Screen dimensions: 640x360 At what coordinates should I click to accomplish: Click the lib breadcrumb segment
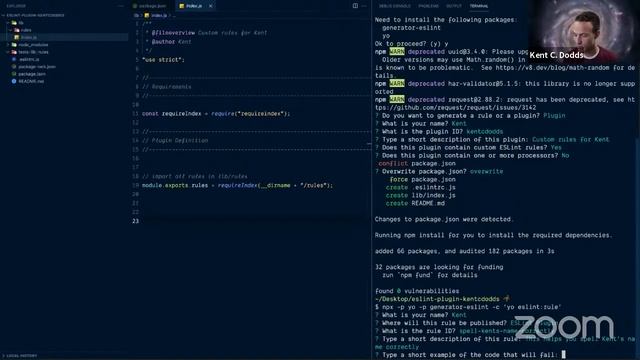[136, 16]
